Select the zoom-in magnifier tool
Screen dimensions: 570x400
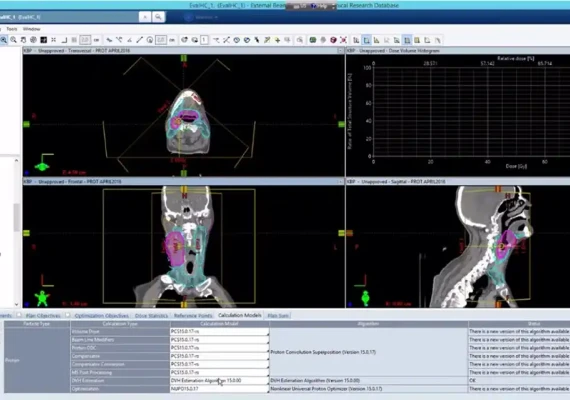(4, 40)
